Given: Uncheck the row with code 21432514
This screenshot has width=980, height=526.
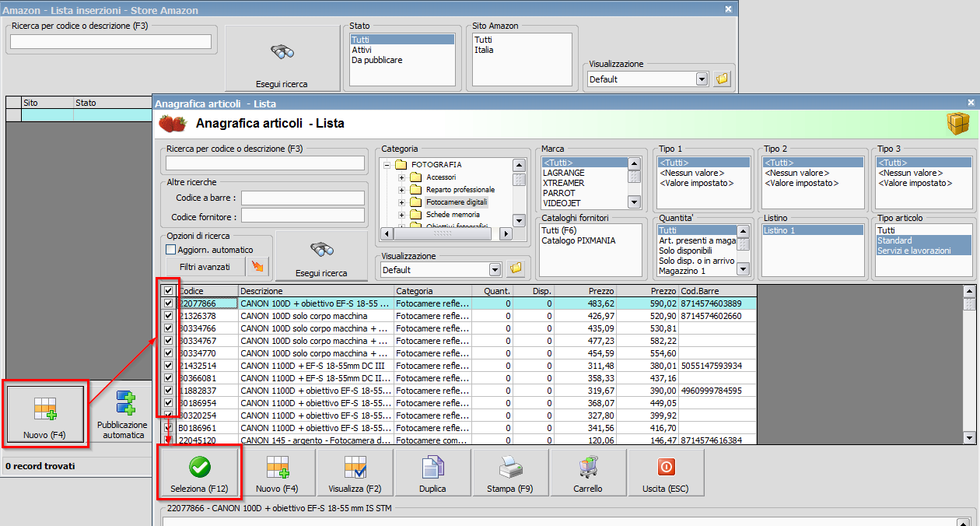Looking at the screenshot, I should pos(168,366).
